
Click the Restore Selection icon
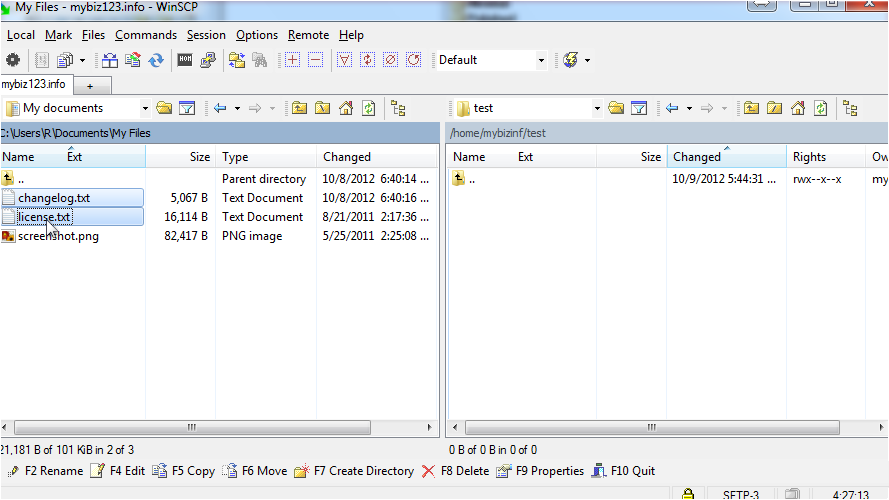(414, 60)
